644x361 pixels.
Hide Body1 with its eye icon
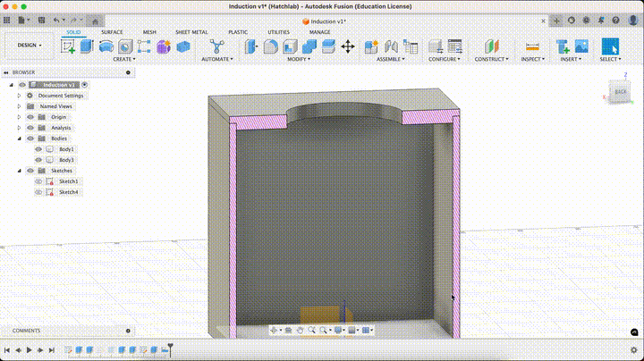38,149
